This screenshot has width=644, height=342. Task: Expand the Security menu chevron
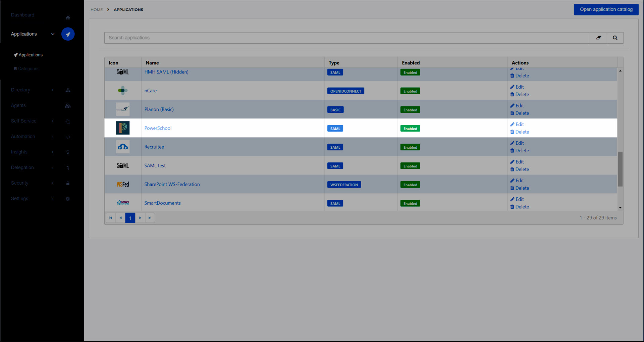(53, 183)
